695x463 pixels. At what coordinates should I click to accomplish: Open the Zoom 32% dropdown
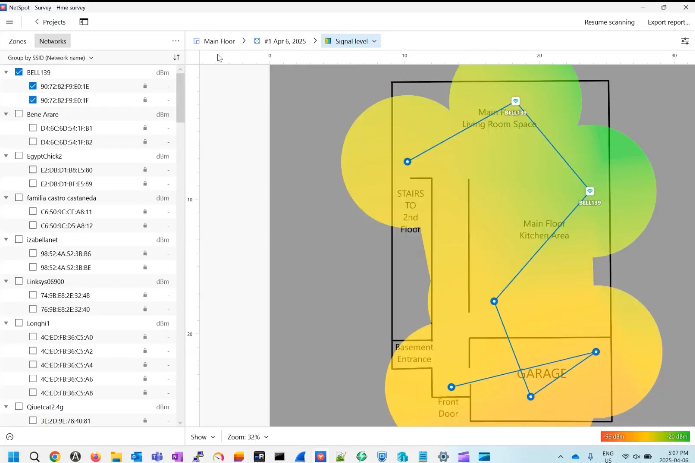click(248, 437)
